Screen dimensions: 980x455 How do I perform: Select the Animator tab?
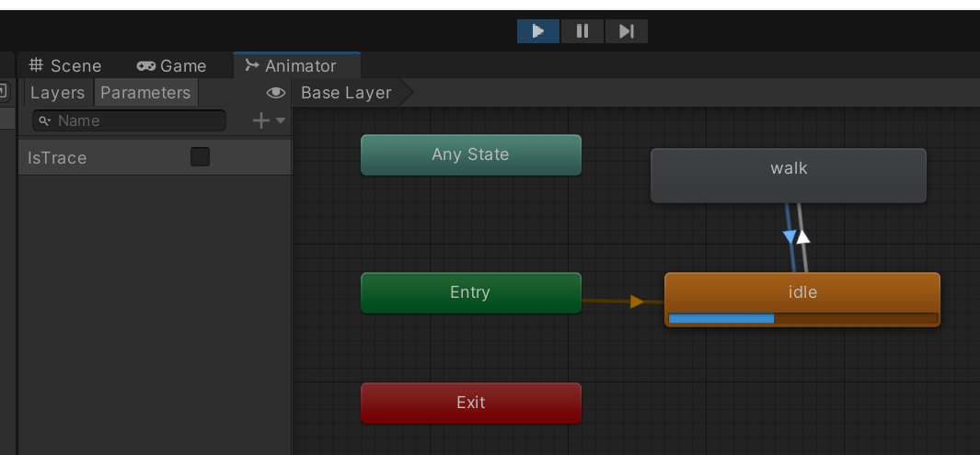point(297,65)
